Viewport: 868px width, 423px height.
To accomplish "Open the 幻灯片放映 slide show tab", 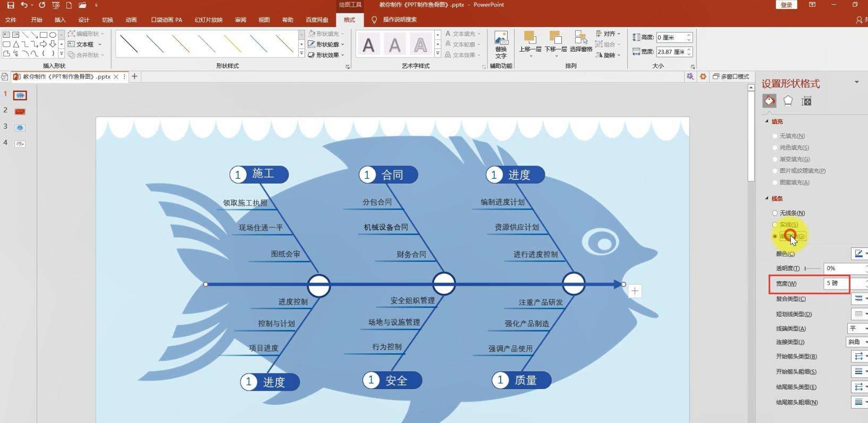I will 208,20.
